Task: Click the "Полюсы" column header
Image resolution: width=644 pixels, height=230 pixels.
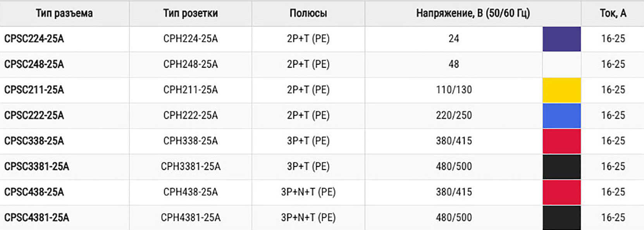Action: (x=308, y=13)
